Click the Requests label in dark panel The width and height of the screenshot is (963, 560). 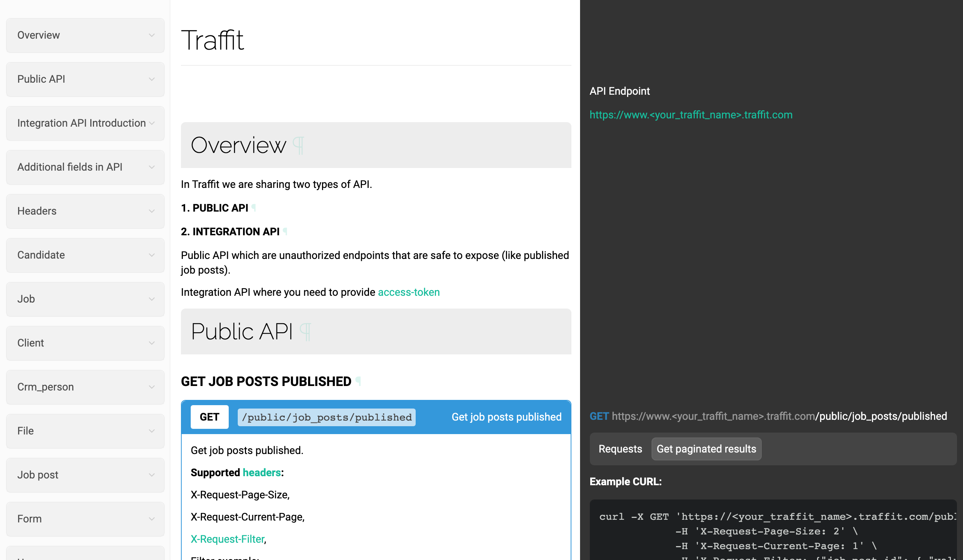coord(620,449)
